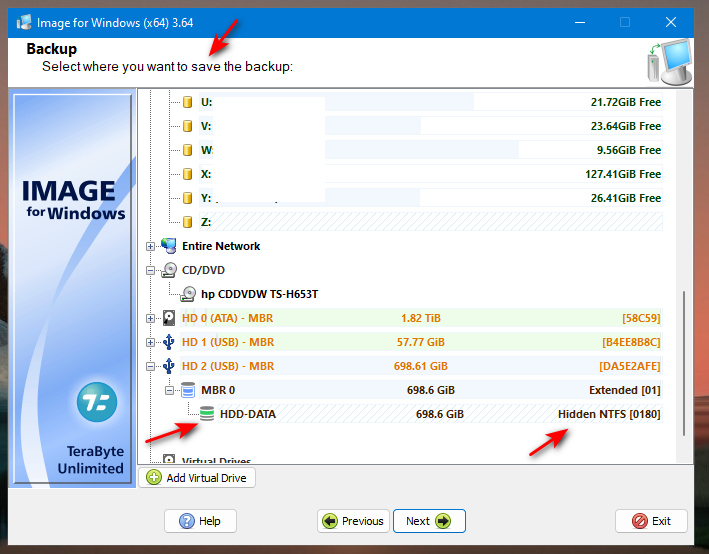The image size is (709, 554).
Task: Click the Exit button
Action: pos(651,521)
